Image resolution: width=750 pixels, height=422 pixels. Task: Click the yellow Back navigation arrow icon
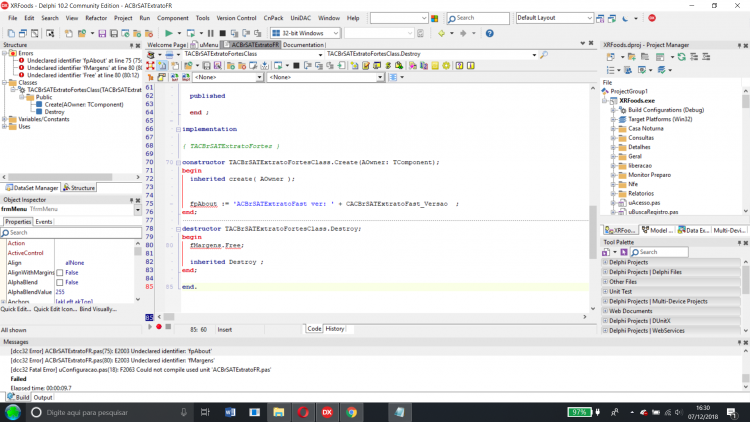click(441, 33)
